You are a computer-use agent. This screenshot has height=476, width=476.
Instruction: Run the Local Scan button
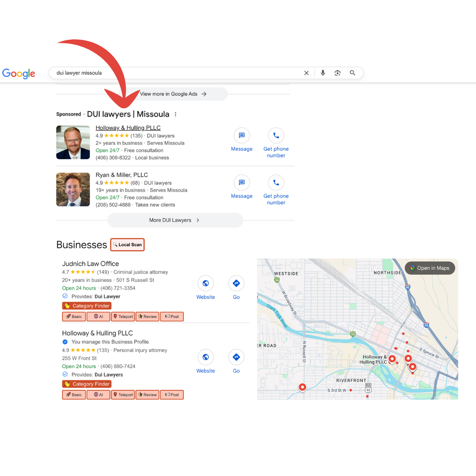[127, 245]
